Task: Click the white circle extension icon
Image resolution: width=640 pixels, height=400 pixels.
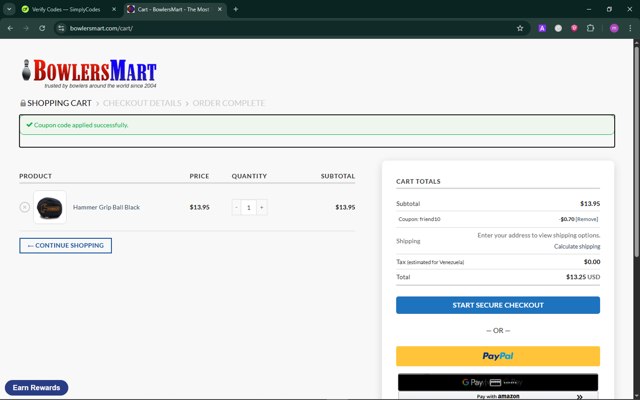Action: (558, 28)
